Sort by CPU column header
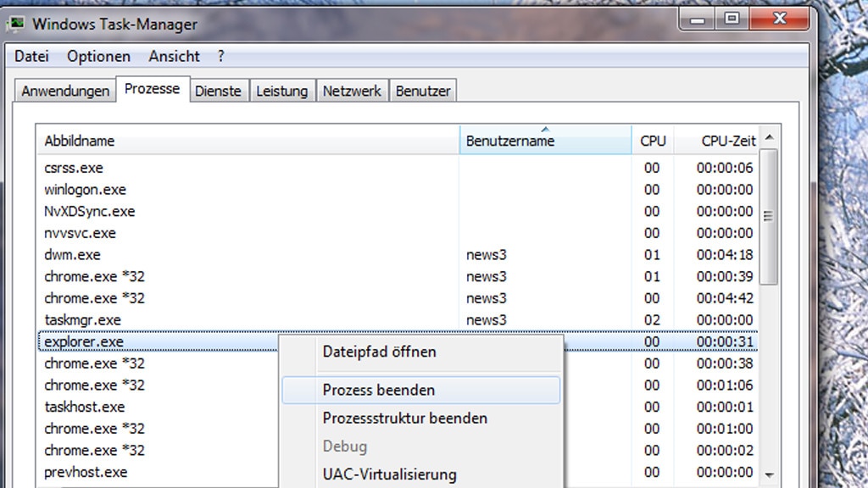Image resolution: width=868 pixels, height=488 pixels. (653, 141)
